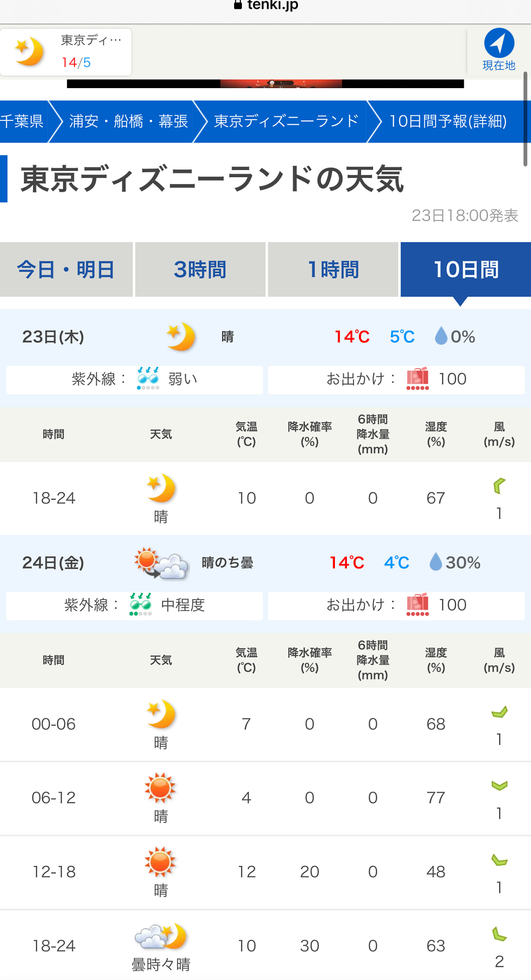This screenshot has width=531, height=980.
Task: Click the page scrollbar on the right edge
Action: tap(525, 119)
